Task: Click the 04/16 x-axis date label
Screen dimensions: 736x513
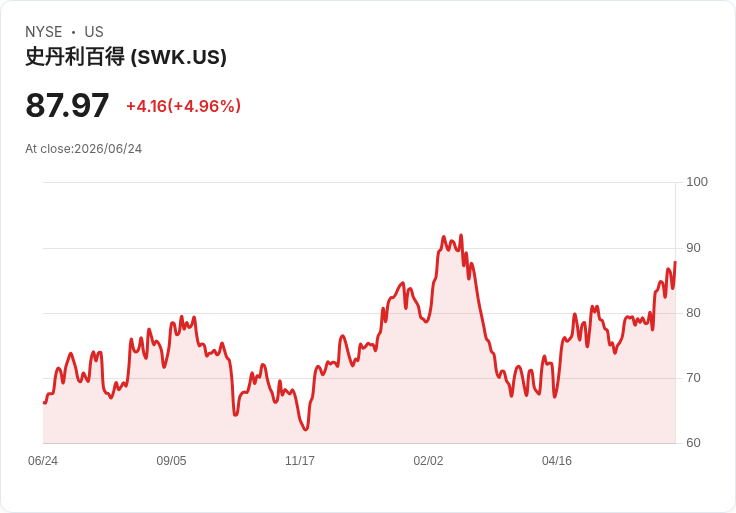Action: pyautogui.click(x=557, y=461)
